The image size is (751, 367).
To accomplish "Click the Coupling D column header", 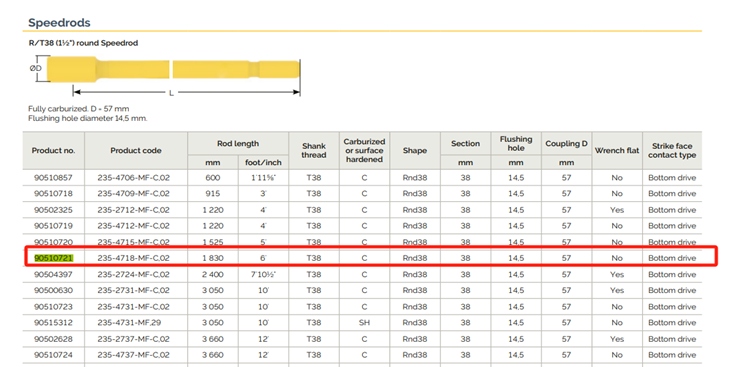I will [567, 143].
